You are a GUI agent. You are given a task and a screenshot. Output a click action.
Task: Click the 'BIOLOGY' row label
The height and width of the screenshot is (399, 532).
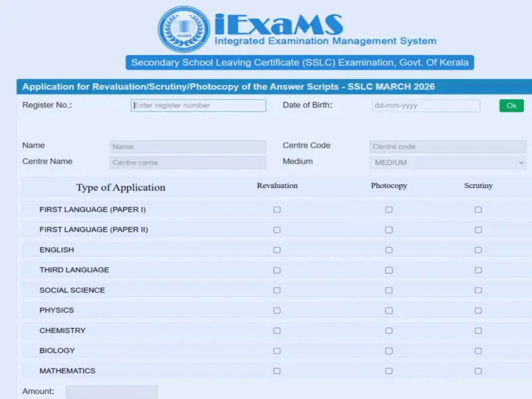[x=57, y=350]
